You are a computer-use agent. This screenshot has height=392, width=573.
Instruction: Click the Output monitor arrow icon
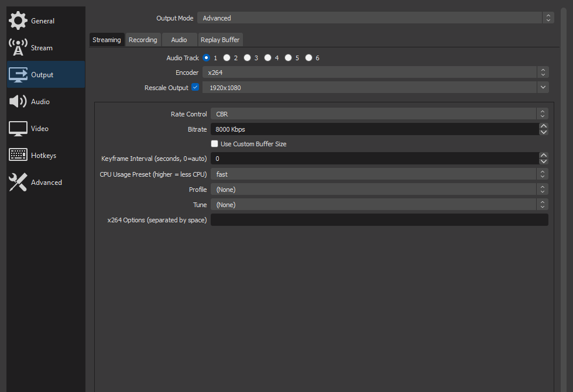click(x=18, y=75)
